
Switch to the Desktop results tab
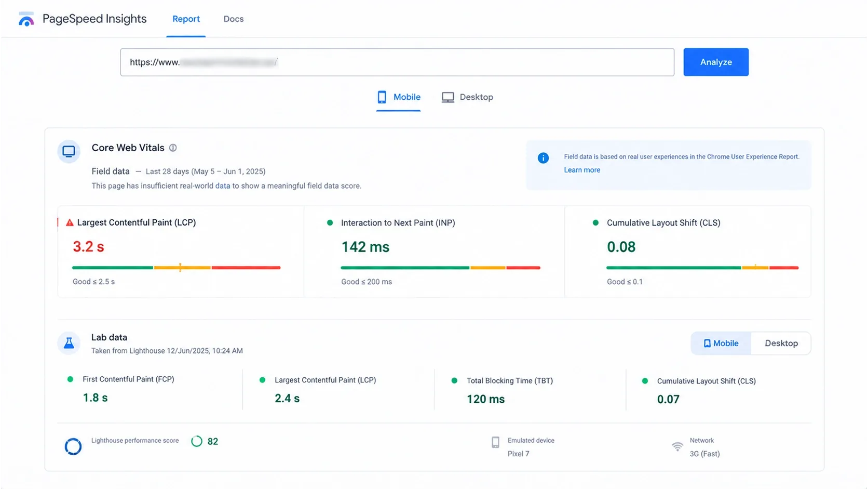coord(467,97)
